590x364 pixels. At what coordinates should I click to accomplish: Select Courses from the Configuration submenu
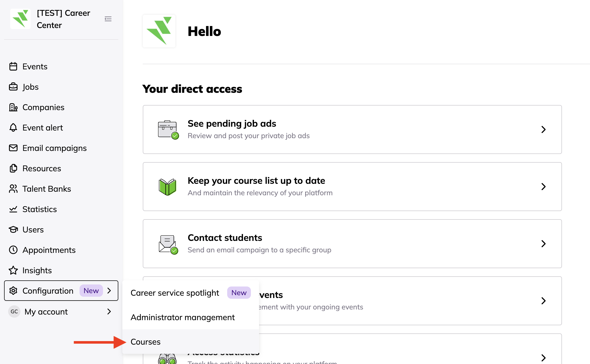tap(146, 342)
